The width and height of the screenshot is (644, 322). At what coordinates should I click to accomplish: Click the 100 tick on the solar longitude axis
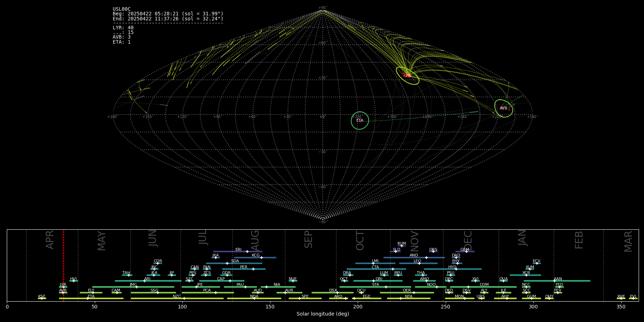tap(182, 307)
